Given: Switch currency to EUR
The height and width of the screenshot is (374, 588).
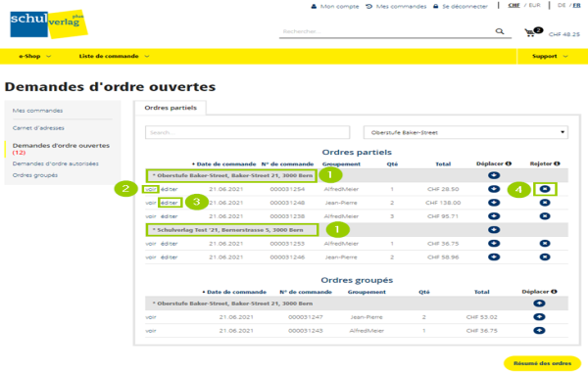Looking at the screenshot, I should point(534,5).
